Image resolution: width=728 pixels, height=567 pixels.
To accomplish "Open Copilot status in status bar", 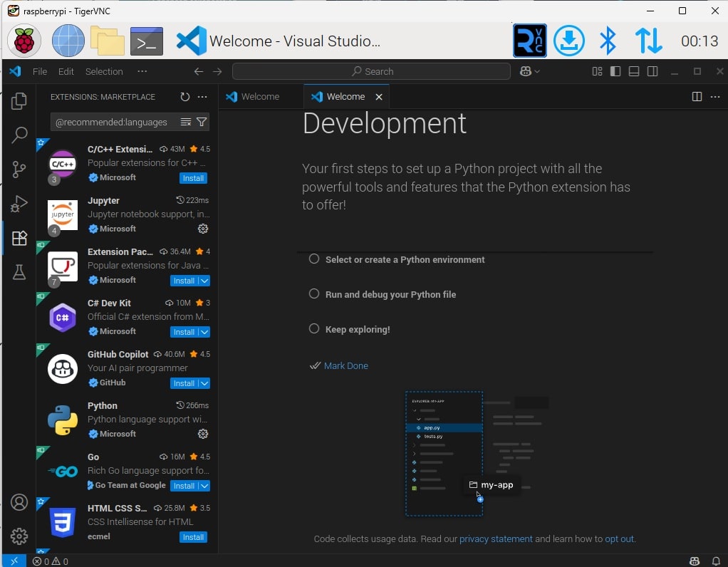I will click(x=695, y=561).
